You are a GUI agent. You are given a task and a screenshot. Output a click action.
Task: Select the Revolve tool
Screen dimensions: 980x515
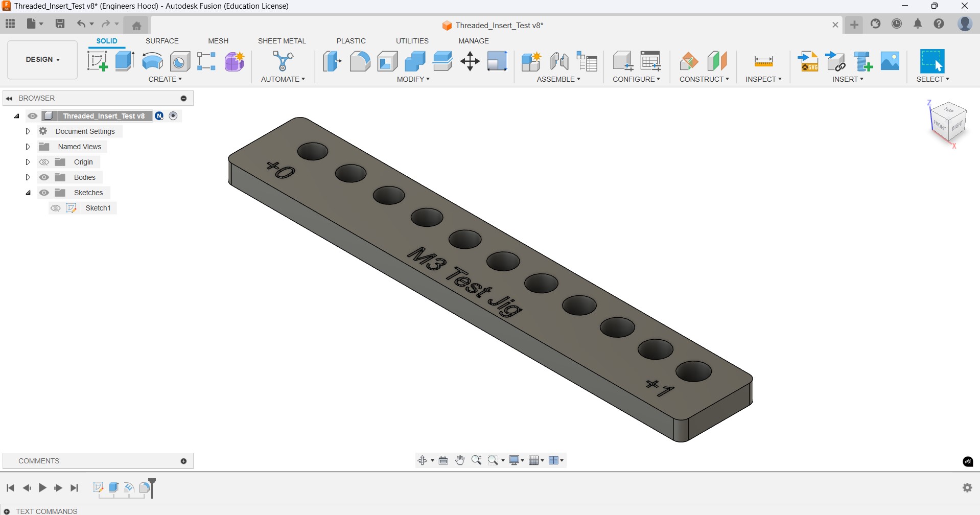click(x=152, y=61)
